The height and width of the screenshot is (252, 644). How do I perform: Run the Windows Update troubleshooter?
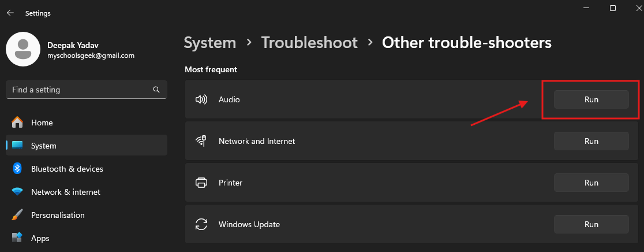pyautogui.click(x=591, y=224)
